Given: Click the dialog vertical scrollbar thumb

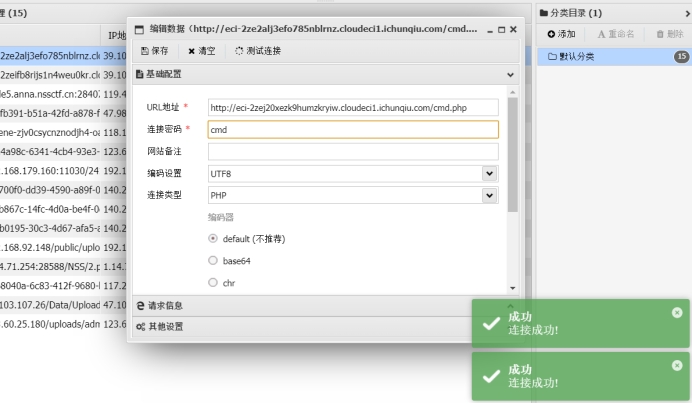Looking at the screenshot, I should click(x=512, y=155).
